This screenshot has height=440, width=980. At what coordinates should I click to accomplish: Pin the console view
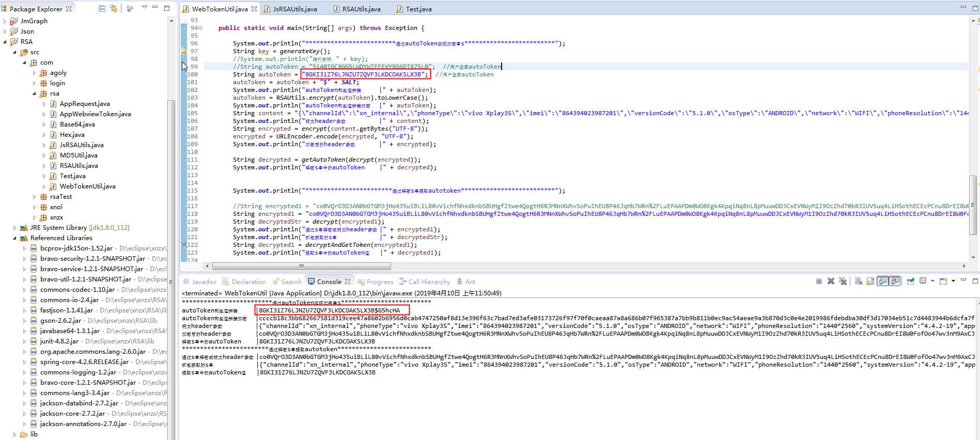[x=911, y=281]
